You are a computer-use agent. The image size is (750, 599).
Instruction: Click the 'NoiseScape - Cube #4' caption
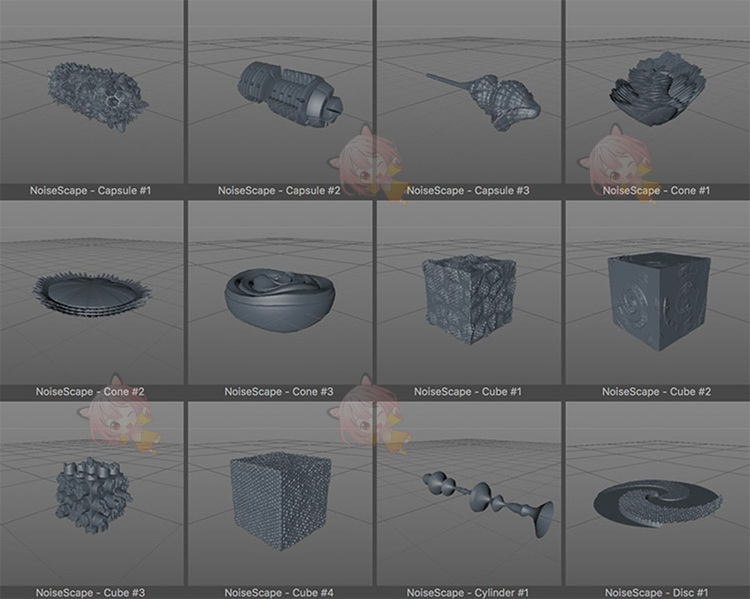279,592
